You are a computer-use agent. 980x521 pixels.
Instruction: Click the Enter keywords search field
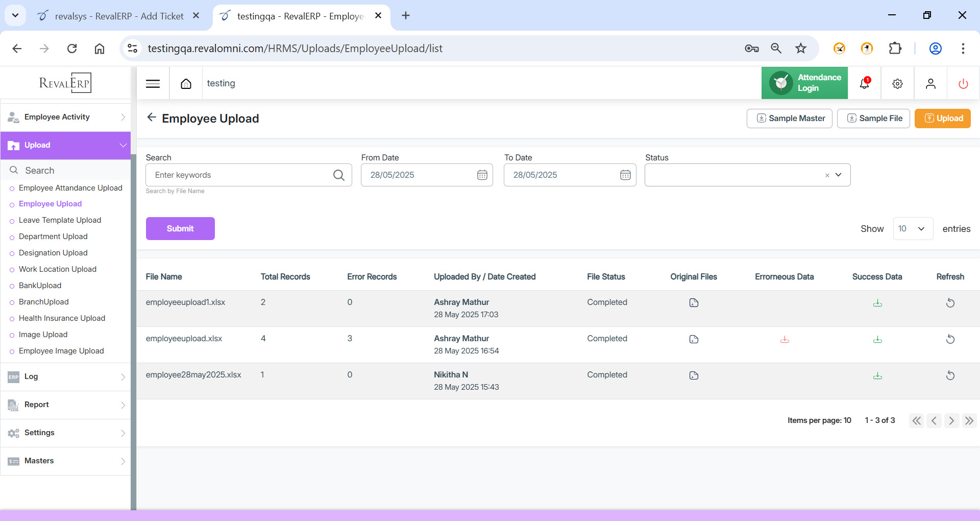[240, 175]
